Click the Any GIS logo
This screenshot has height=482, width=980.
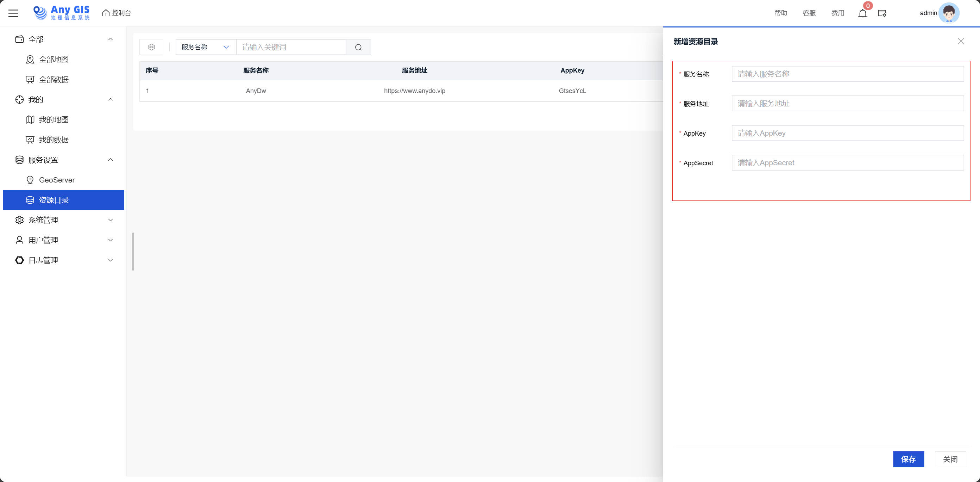coord(62,13)
